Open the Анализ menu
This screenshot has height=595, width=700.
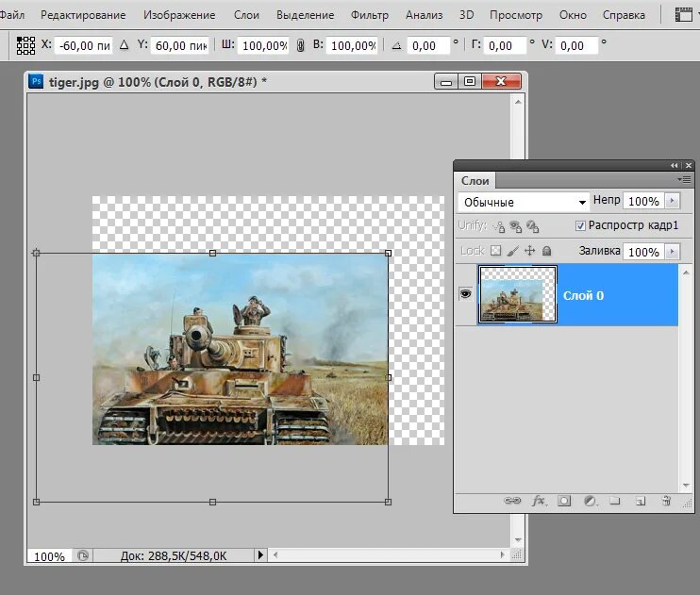[425, 15]
